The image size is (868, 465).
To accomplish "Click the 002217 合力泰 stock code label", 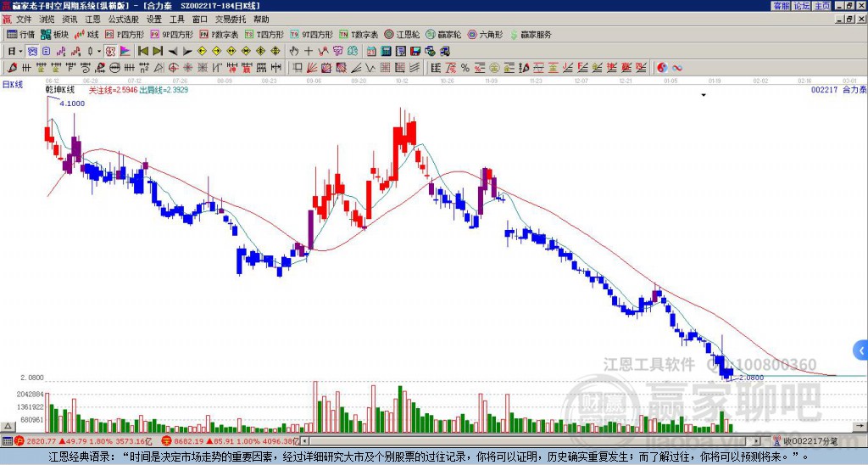I will pos(838,89).
